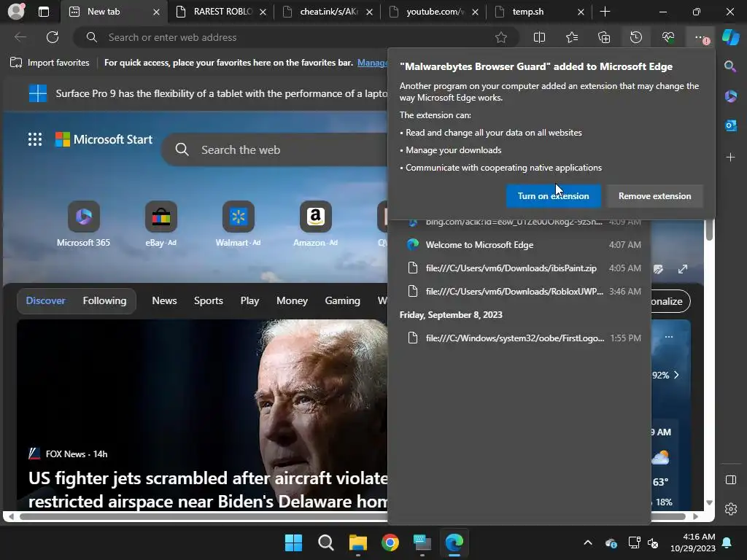Open File Explorer from taskbar
The width and height of the screenshot is (747, 560).
[357, 542]
